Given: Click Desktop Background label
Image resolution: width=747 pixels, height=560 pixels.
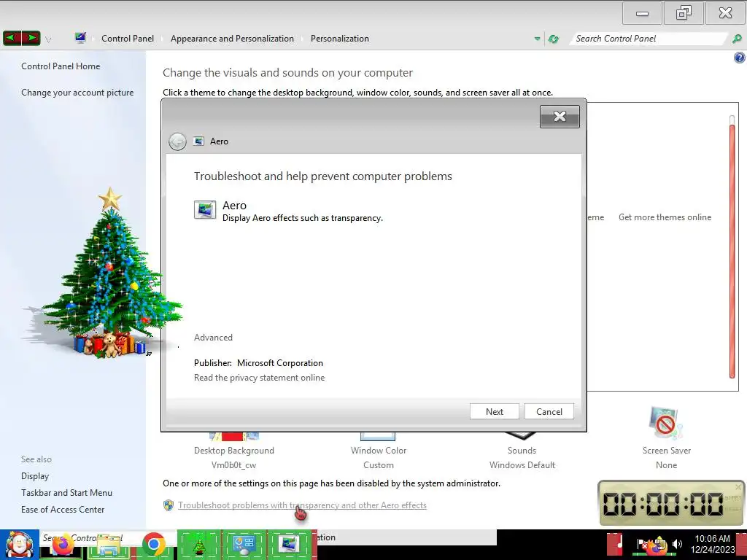Looking at the screenshot, I should tap(234, 451).
